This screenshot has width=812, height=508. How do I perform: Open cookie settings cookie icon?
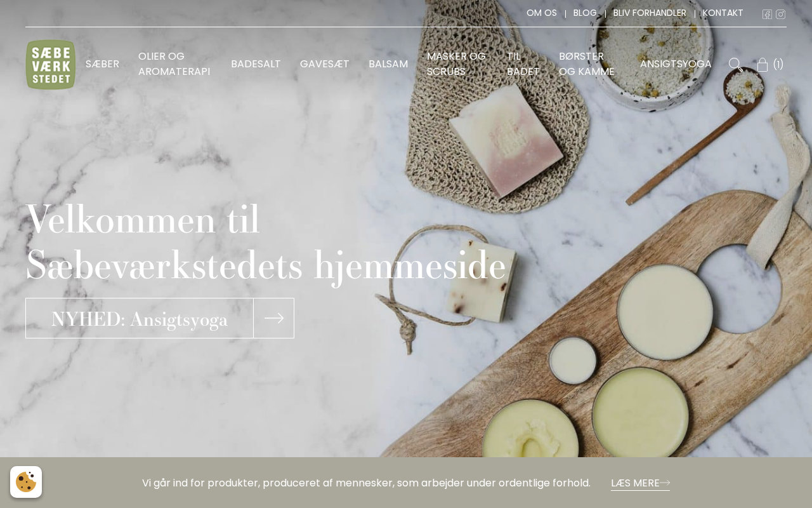(26, 482)
